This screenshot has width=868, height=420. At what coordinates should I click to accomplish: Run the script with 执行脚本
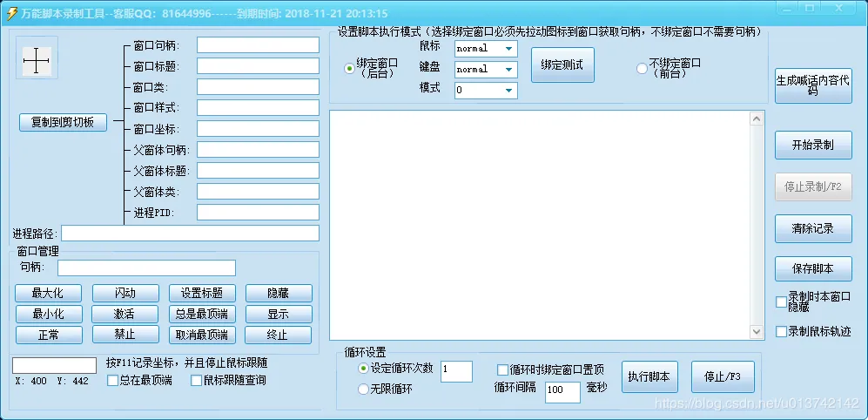[x=649, y=376]
